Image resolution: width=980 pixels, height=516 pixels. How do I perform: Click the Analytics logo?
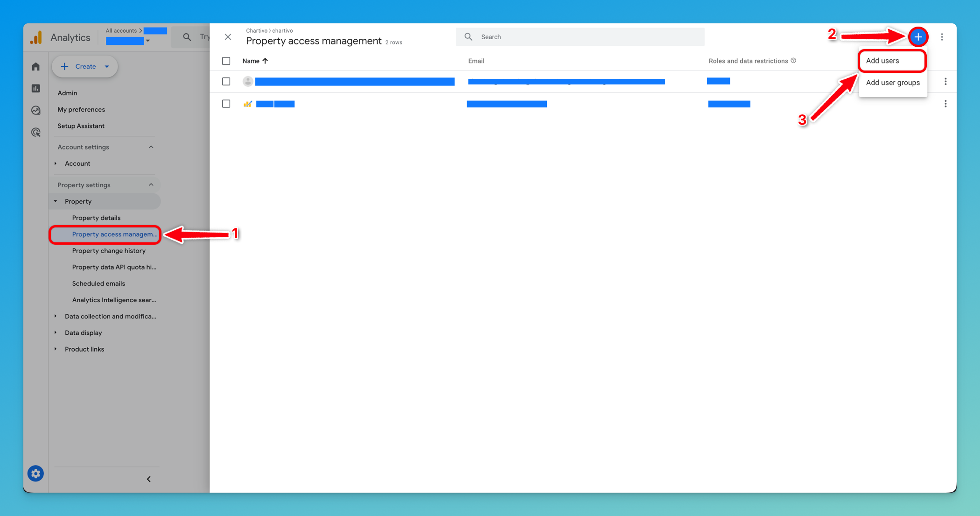[61, 37]
